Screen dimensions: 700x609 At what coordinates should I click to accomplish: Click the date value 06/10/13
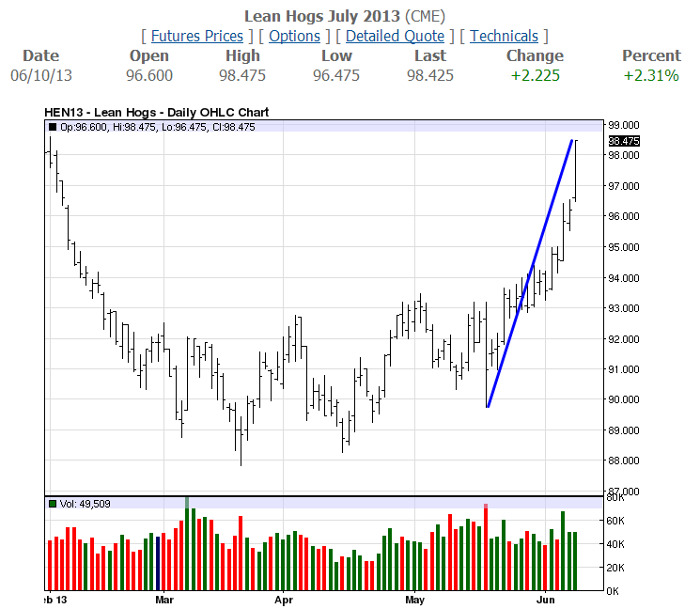pos(41,75)
